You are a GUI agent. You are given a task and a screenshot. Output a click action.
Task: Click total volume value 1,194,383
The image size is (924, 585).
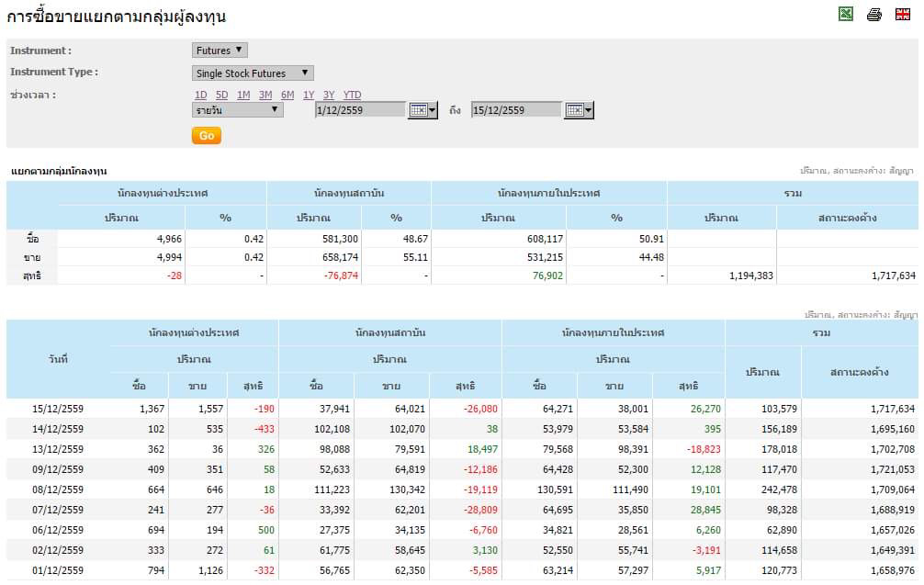750,276
